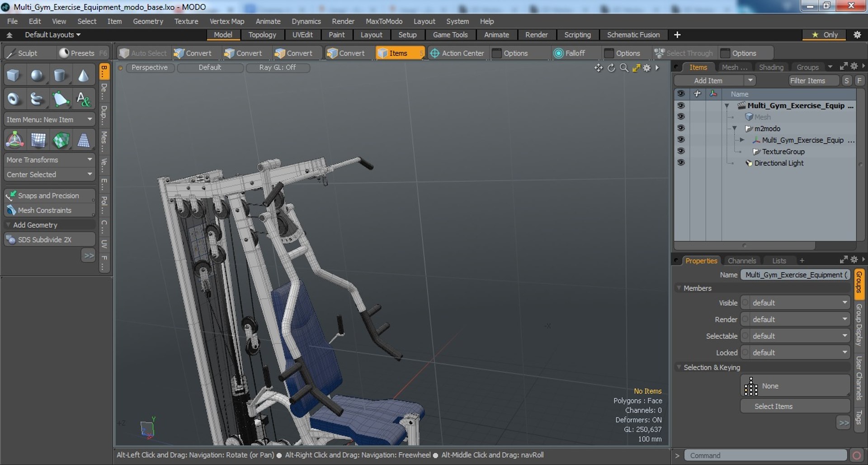Toggle visibility of Mesh item
This screenshot has height=465, width=868.
tap(681, 117)
